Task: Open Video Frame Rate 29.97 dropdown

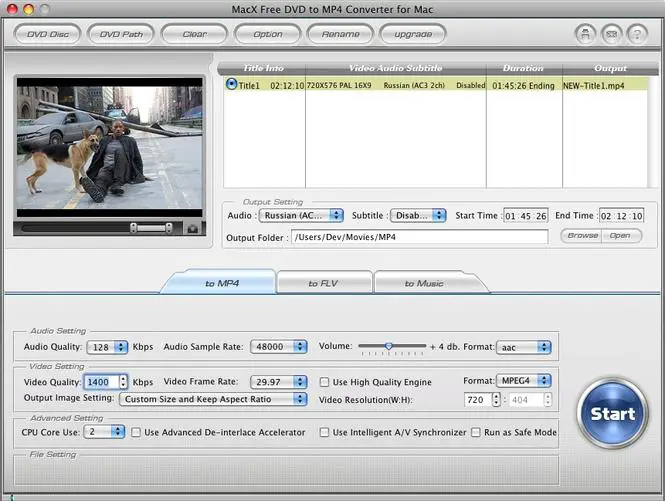Action: tap(279, 382)
